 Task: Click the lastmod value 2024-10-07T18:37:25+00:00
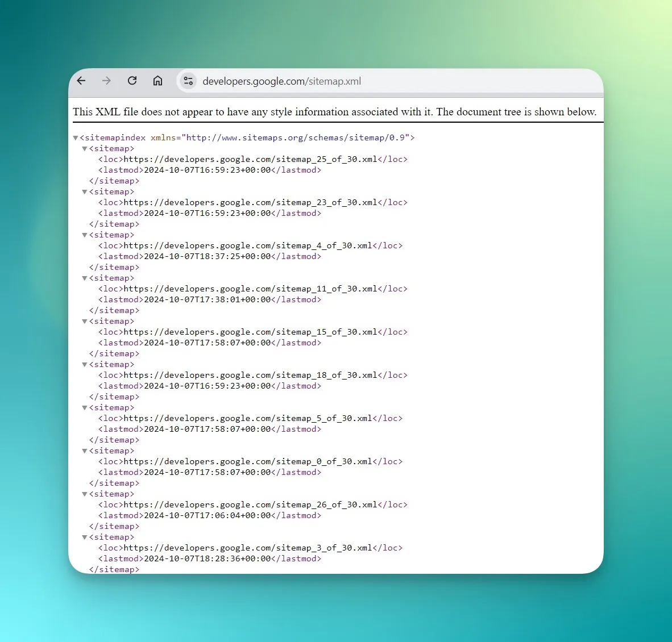(x=208, y=257)
